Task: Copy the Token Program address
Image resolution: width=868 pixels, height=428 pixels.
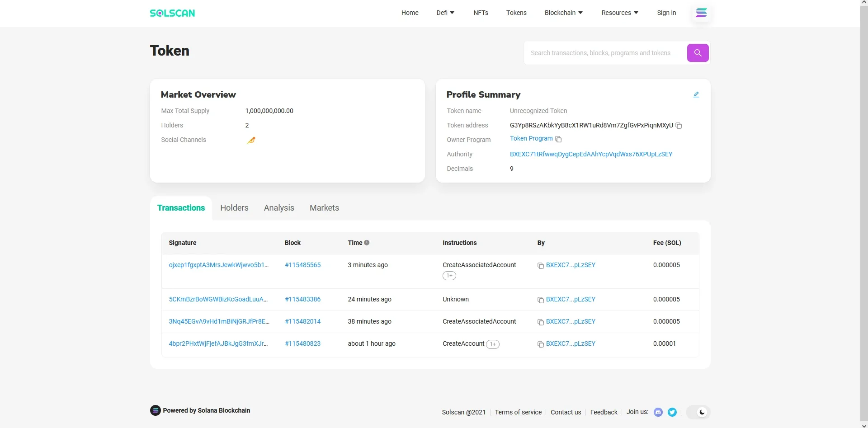Action: [558, 139]
